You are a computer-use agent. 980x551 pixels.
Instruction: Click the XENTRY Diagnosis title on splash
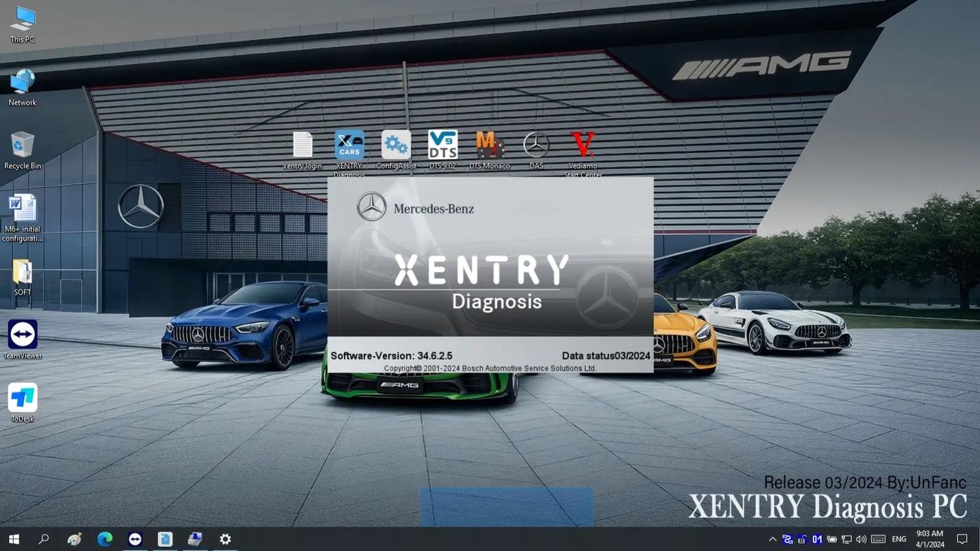[482, 282]
